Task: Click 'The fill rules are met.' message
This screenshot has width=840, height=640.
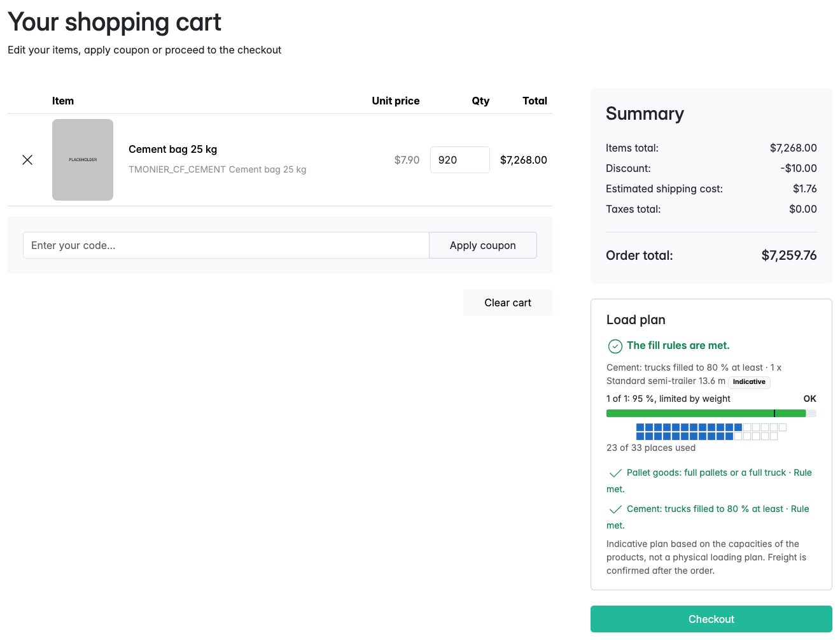Action: (678, 345)
